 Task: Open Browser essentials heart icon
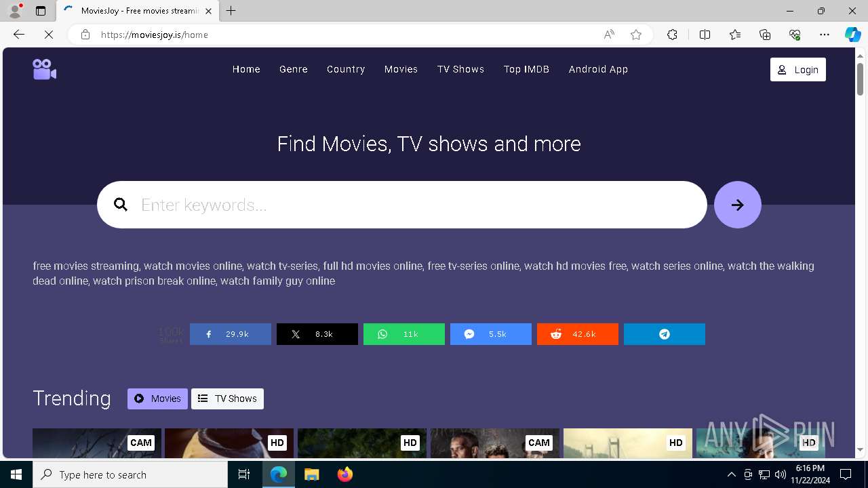[x=795, y=35]
